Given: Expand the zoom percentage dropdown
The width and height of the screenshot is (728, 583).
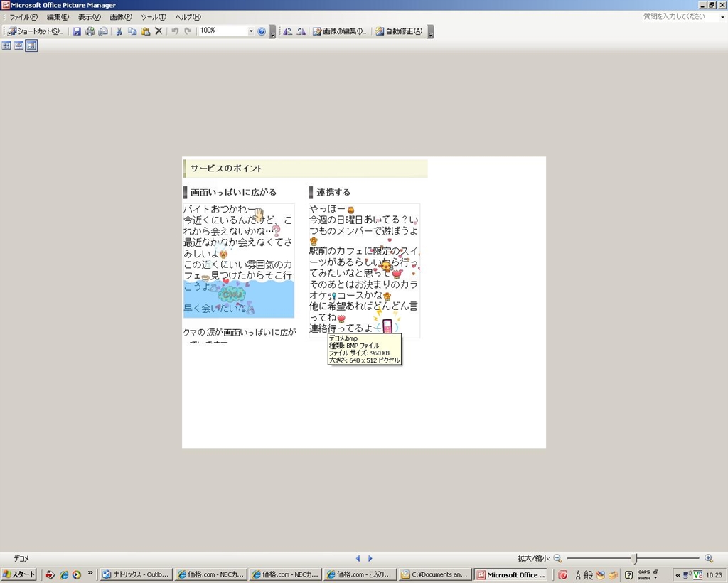Looking at the screenshot, I should 251,31.
